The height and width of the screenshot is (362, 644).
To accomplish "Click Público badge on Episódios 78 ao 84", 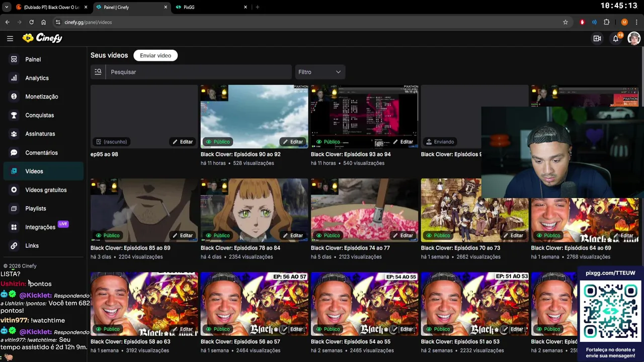I will [x=217, y=235].
